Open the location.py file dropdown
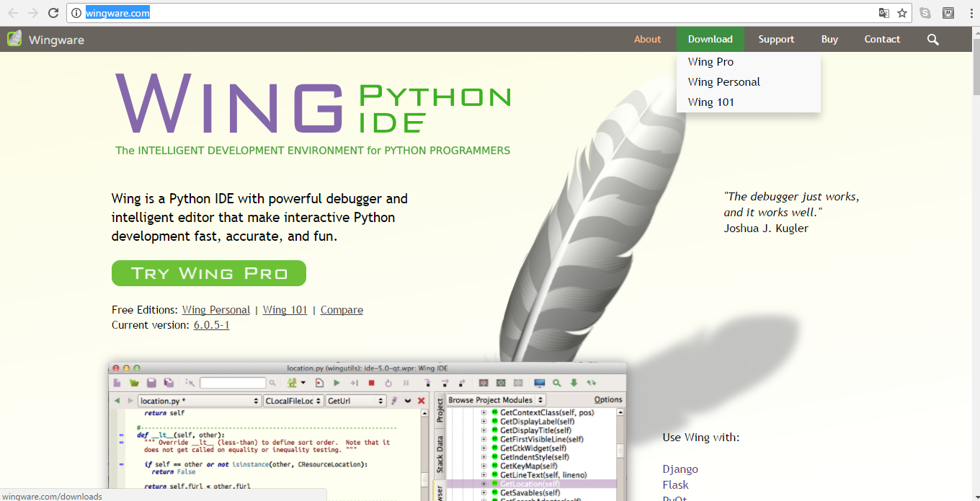Screen dimensions: 980x501 [x=200, y=400]
